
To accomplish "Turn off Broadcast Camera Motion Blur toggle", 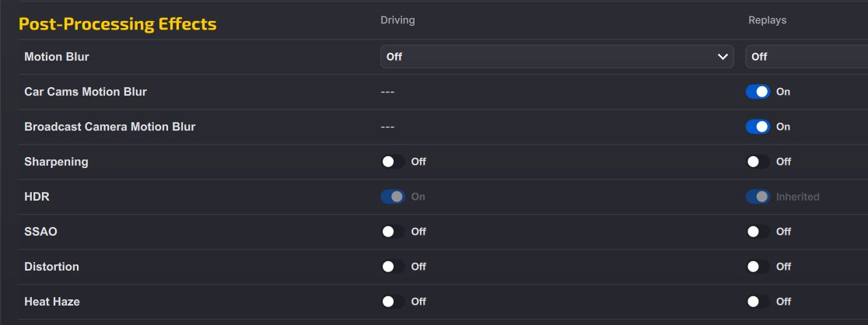I will [x=758, y=127].
